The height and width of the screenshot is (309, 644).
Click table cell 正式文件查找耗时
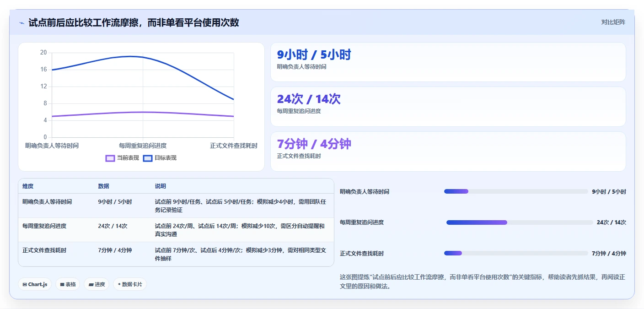click(44, 250)
